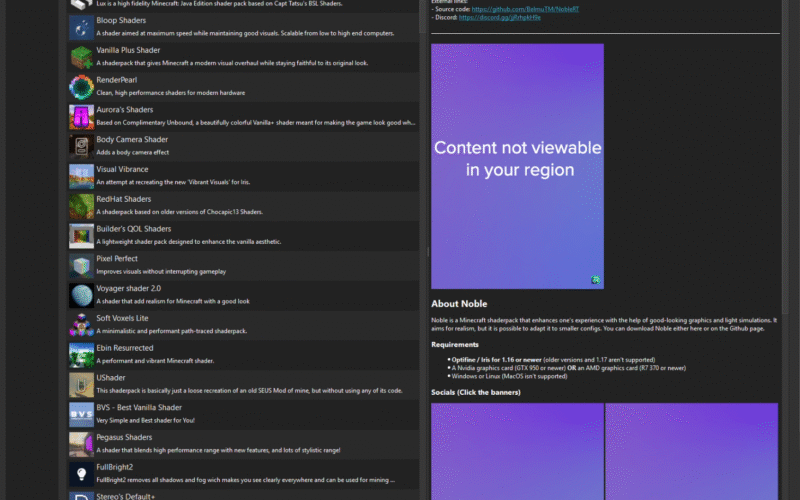Click the Bloop Shaders pack icon
Viewport: 800px width, 500px height.
pos(81,28)
